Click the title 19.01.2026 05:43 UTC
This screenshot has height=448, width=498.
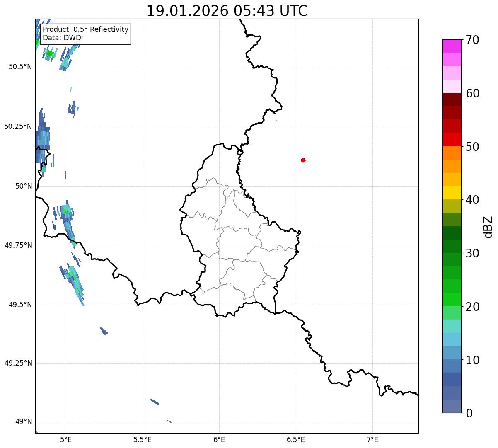(x=227, y=11)
